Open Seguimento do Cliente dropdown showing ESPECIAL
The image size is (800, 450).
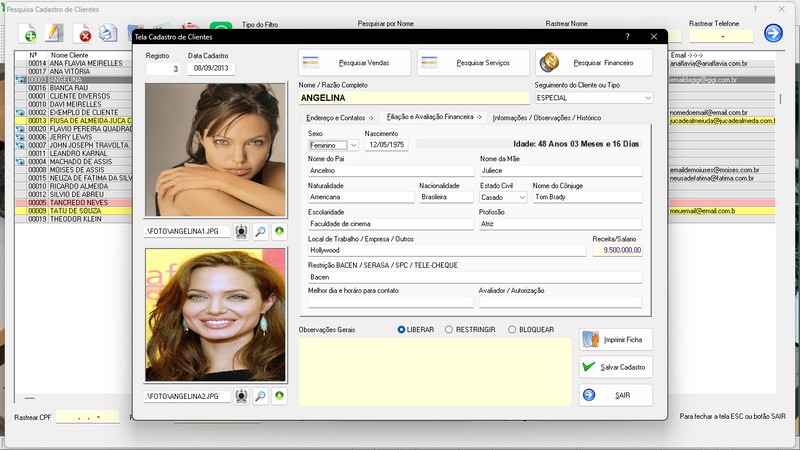(647, 98)
